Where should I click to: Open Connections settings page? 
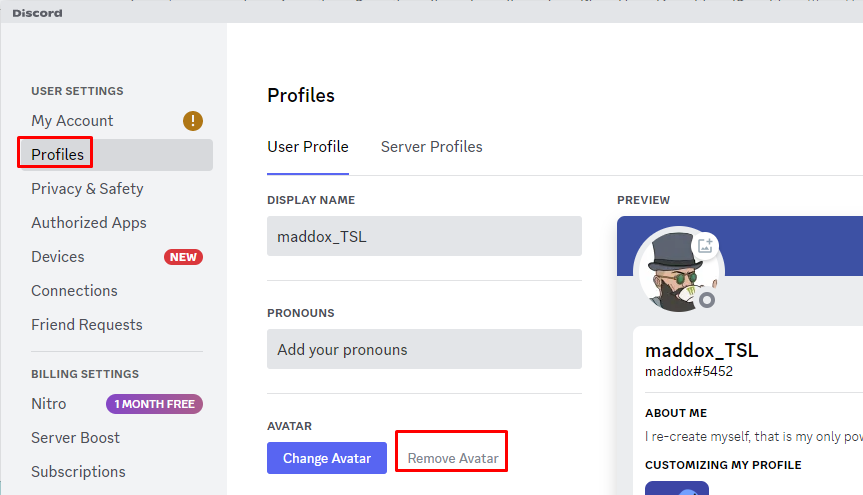coord(74,291)
